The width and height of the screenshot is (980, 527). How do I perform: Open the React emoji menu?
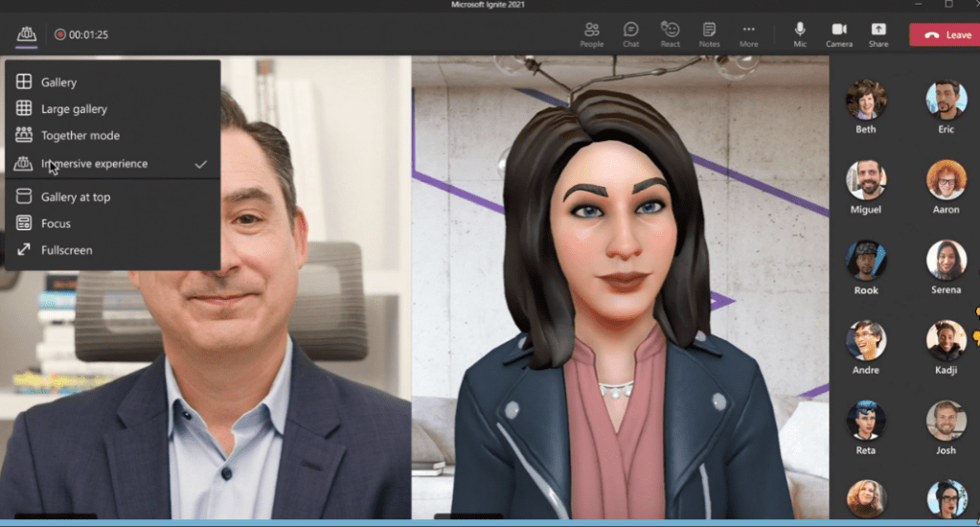tap(671, 34)
